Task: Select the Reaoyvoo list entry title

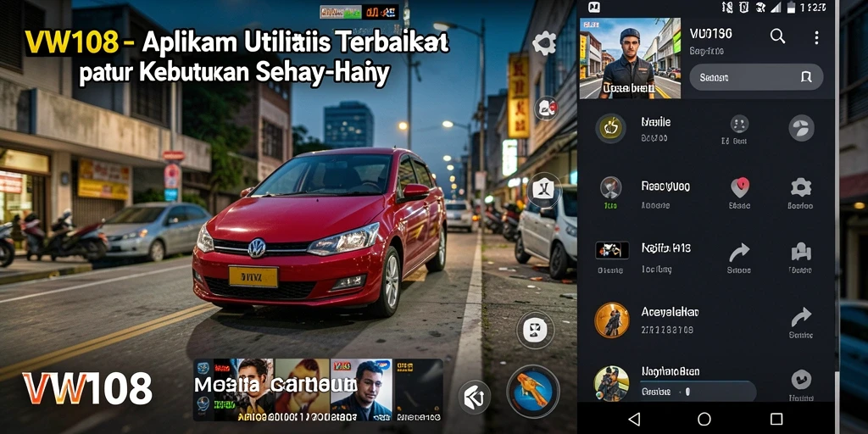Action: coord(665,186)
